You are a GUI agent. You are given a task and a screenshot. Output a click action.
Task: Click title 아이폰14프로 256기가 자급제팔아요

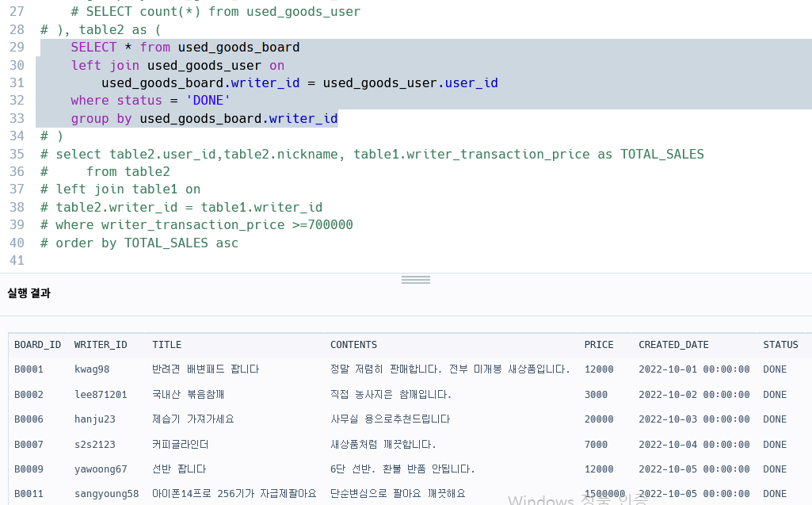(234, 494)
